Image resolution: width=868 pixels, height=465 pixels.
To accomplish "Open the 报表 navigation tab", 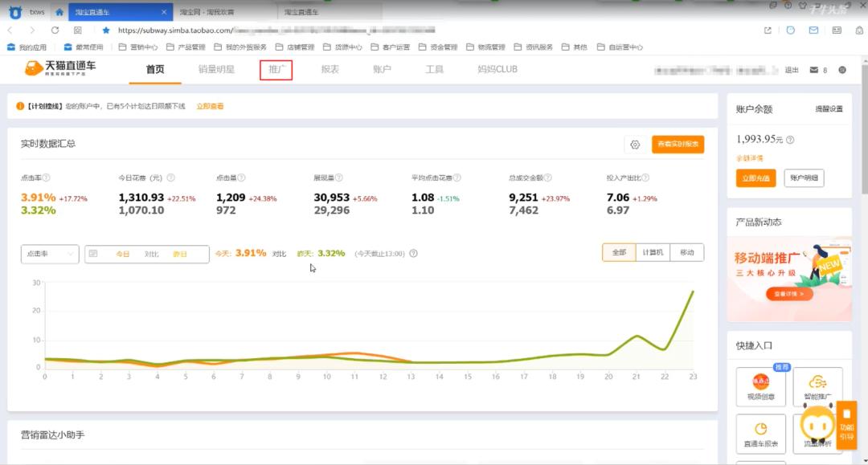I will (x=330, y=70).
